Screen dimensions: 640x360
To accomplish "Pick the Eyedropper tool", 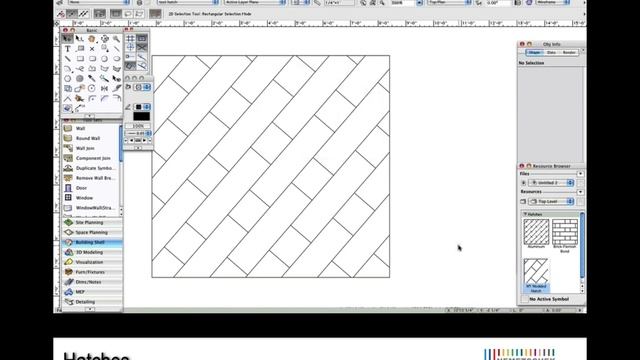I will (92, 78).
